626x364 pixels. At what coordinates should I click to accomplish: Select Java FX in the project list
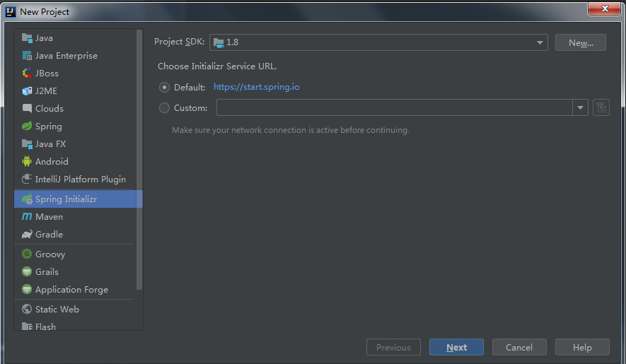coord(75,143)
